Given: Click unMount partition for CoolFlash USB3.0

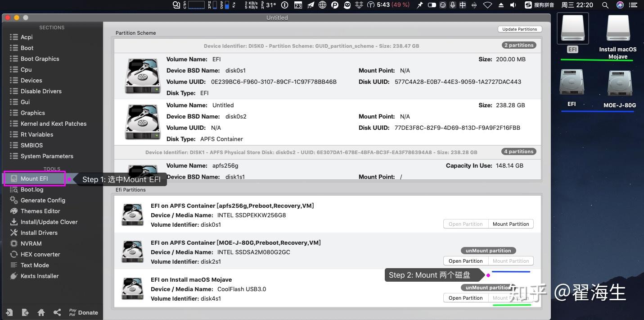Looking at the screenshot, I should coord(488,288).
